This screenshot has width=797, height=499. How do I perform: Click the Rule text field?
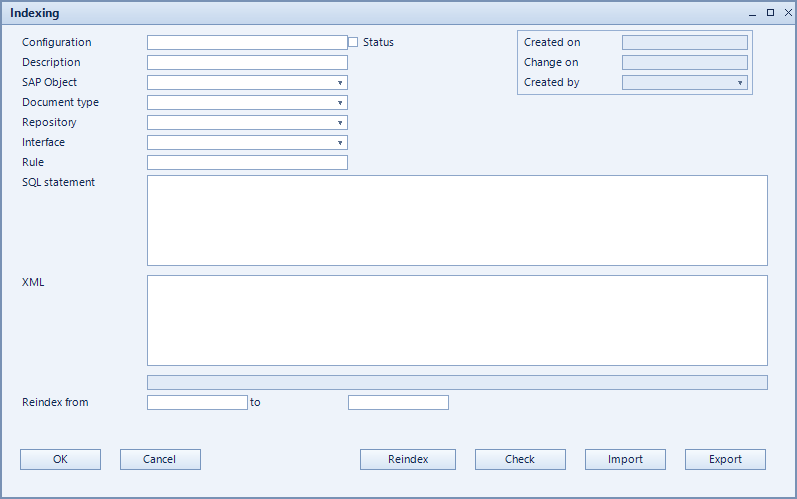coord(248,163)
